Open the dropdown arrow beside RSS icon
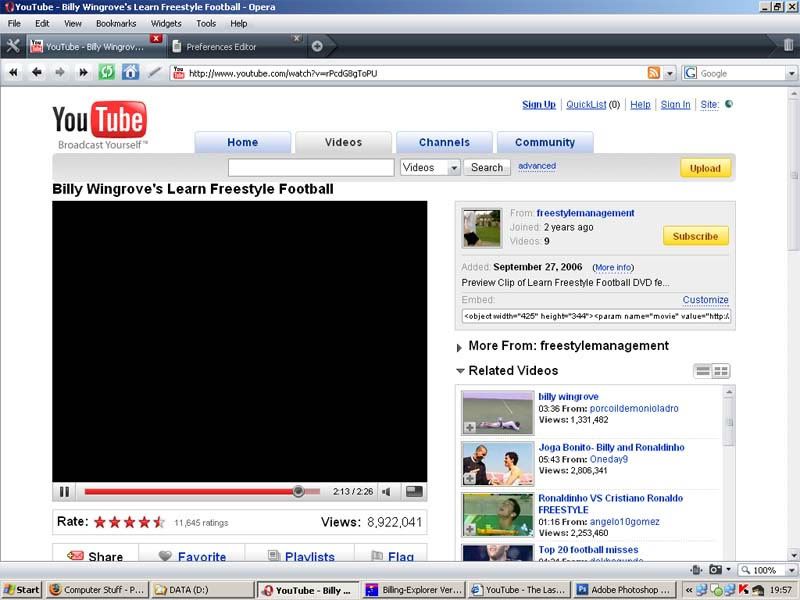Image resolution: width=800 pixels, height=600 pixels. [669, 73]
